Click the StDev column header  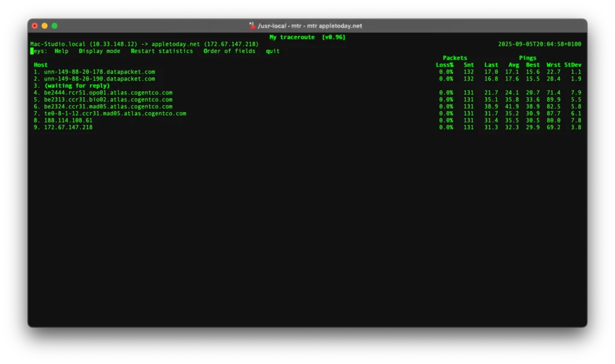click(x=573, y=65)
